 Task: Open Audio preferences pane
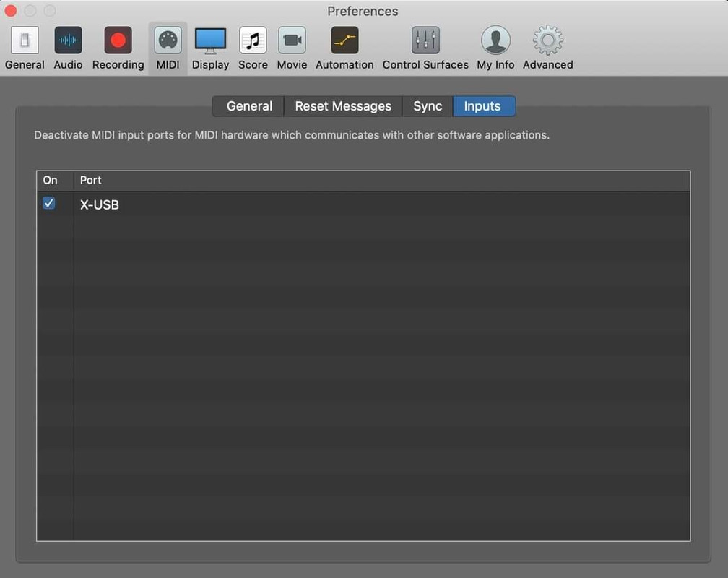tap(68, 48)
